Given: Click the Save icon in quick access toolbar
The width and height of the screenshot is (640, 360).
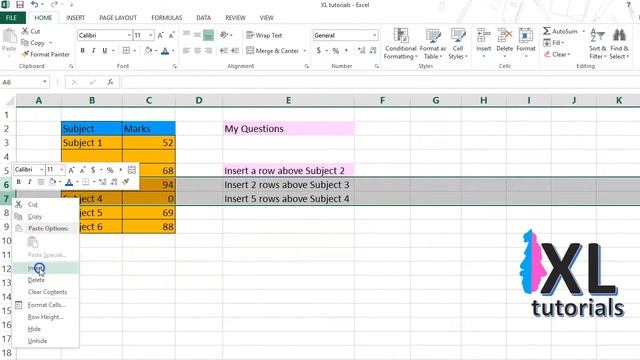Looking at the screenshot, I should [x=20, y=5].
